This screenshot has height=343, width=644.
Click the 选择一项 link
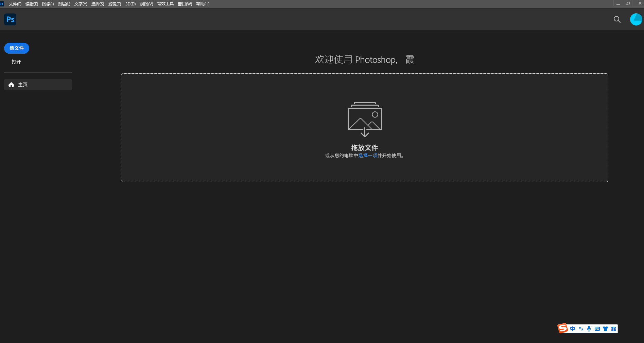coord(368,156)
